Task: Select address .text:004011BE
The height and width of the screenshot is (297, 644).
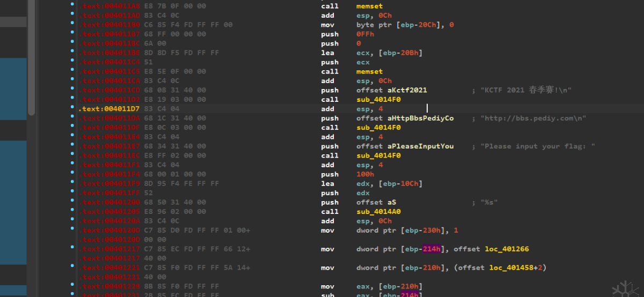Action: point(109,53)
